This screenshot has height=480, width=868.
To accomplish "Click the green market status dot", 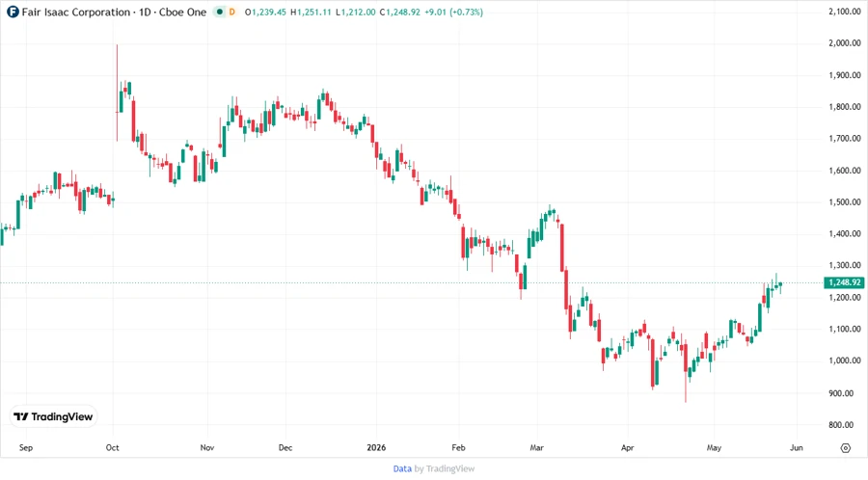I will 220,13.
